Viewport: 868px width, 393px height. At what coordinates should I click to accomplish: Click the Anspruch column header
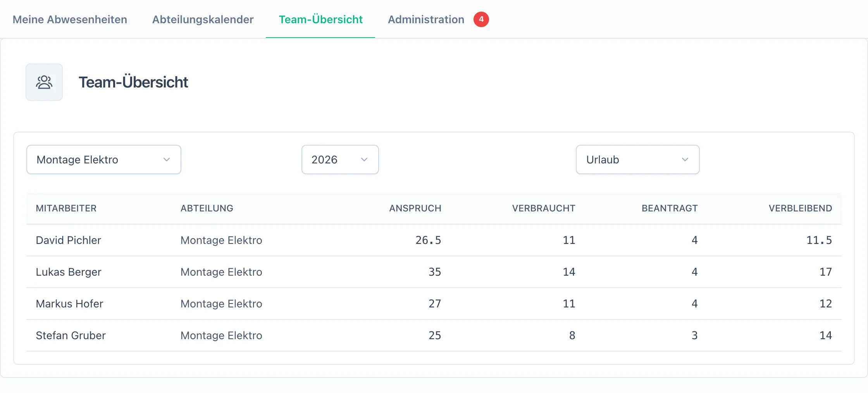(415, 208)
